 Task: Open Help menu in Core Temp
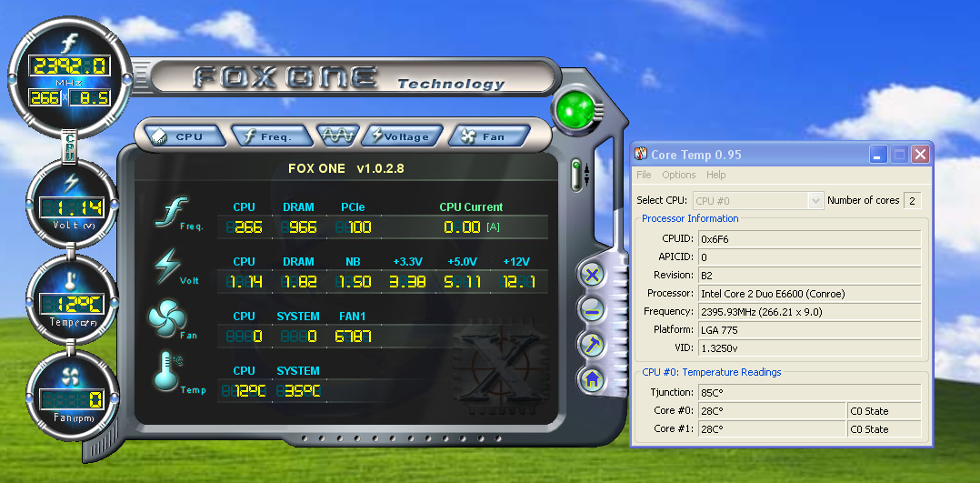pos(716,175)
